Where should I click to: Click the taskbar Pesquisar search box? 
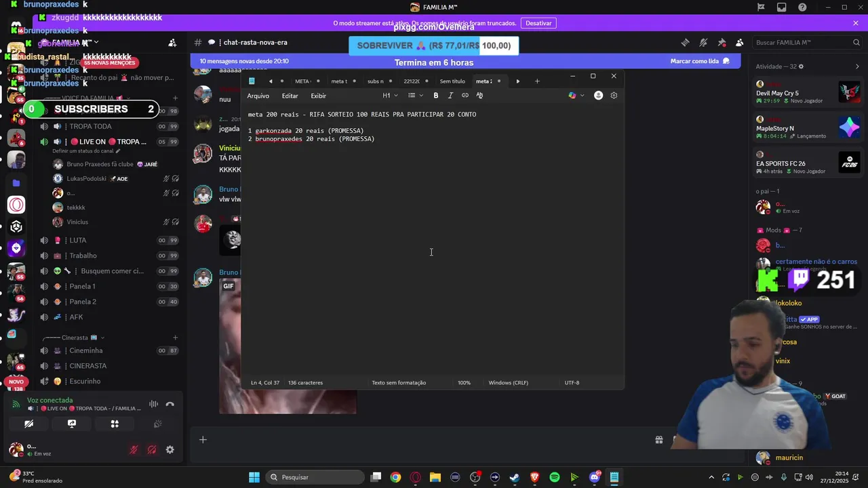pos(315,477)
